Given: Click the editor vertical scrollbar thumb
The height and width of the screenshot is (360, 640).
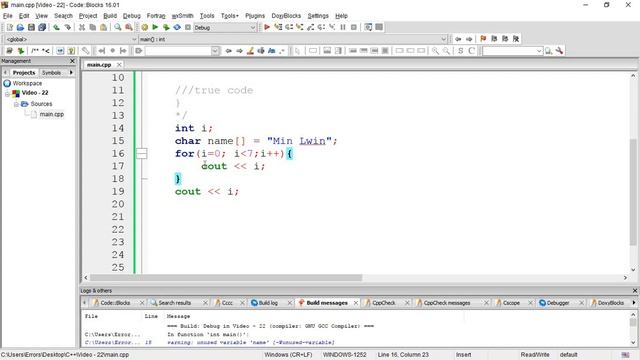Looking at the screenshot, I should pos(633,192).
